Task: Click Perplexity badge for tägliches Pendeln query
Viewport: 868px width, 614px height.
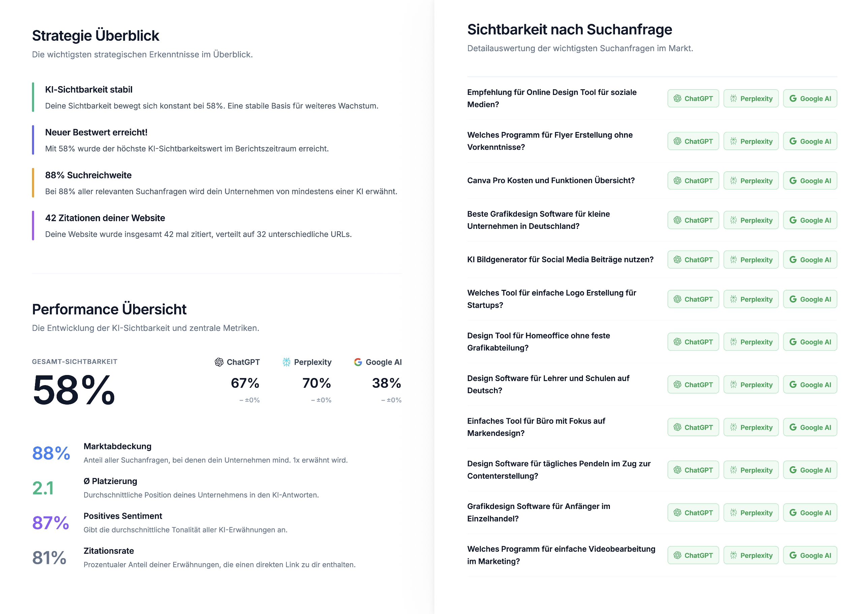Action: [751, 470]
